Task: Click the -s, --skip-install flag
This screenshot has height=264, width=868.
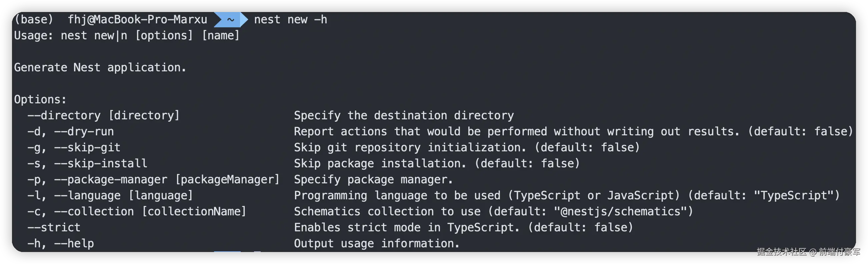Action: (87, 164)
